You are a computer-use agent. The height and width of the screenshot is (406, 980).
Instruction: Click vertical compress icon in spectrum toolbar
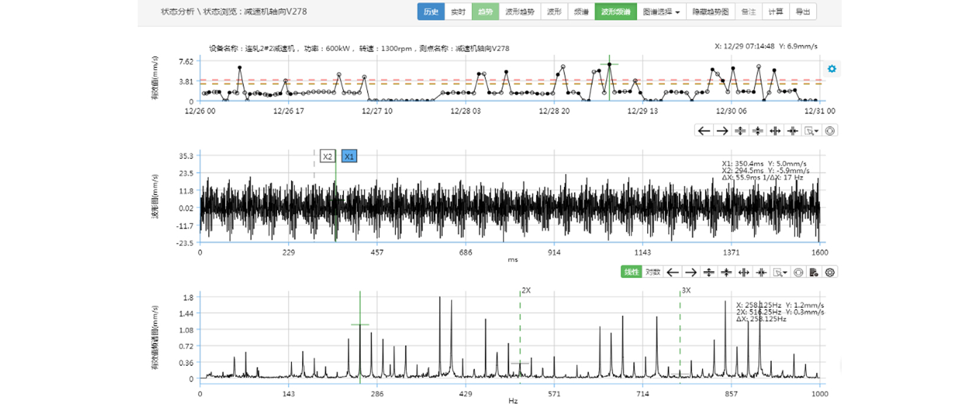pos(726,272)
